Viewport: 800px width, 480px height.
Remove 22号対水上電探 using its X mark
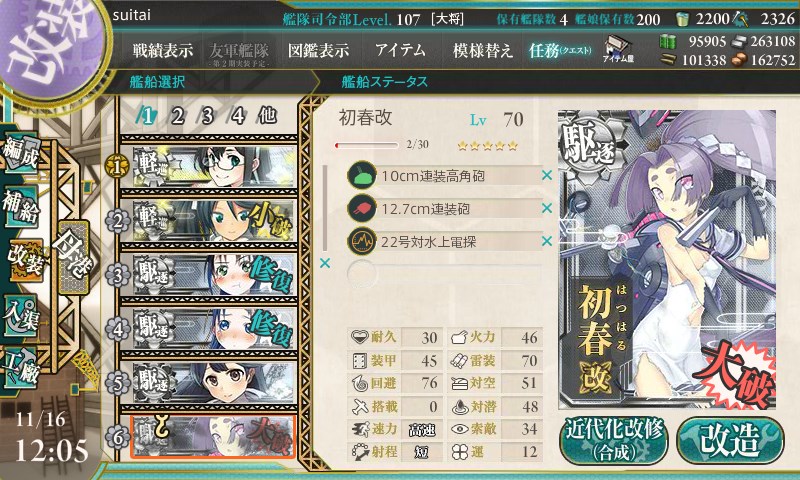(547, 241)
